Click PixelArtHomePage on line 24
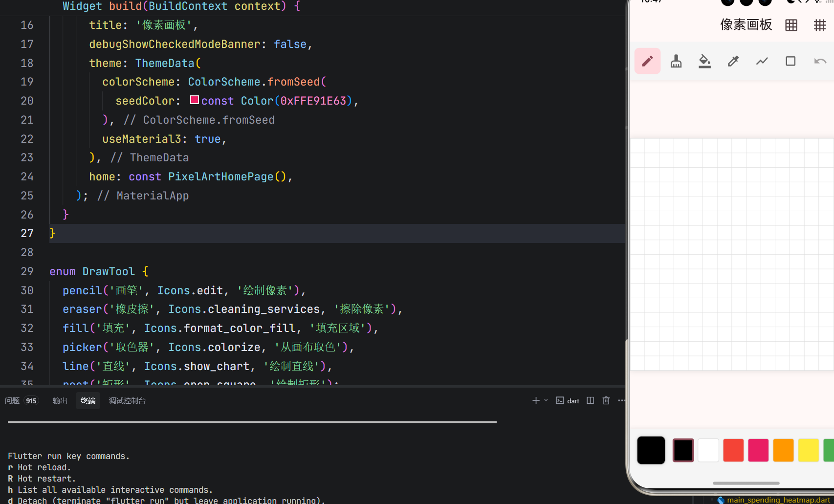The height and width of the screenshot is (504, 834). 221,176
